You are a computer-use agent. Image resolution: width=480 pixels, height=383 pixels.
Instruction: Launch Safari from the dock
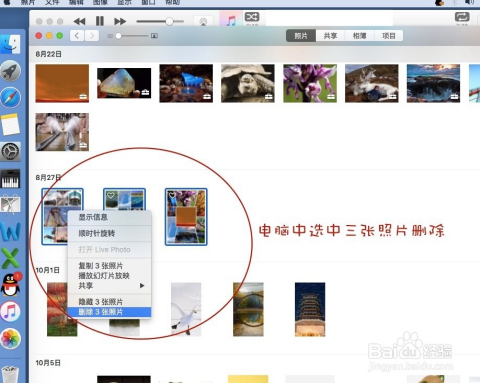[x=10, y=97]
